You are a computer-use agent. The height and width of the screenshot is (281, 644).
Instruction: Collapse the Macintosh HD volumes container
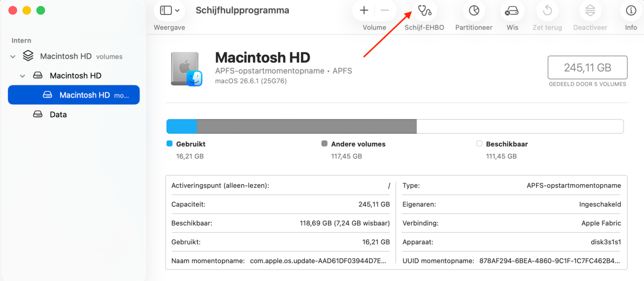point(13,57)
